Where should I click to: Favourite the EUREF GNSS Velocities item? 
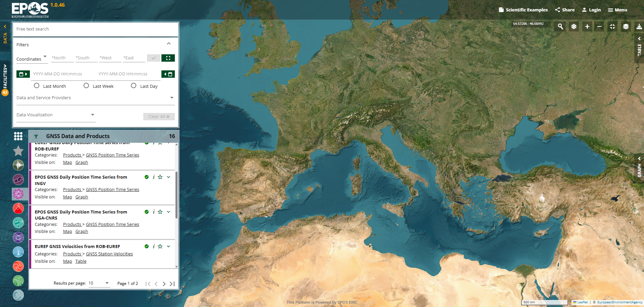point(160,247)
